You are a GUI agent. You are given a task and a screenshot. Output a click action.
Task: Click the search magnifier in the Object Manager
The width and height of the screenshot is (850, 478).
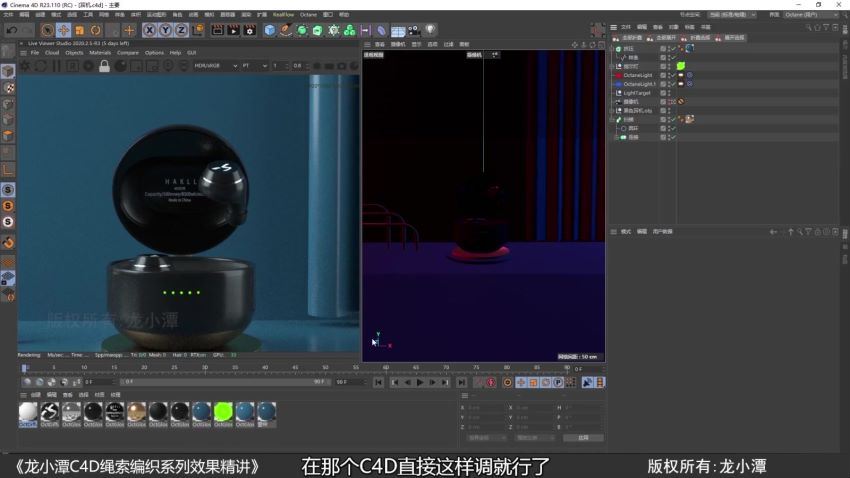[808, 27]
